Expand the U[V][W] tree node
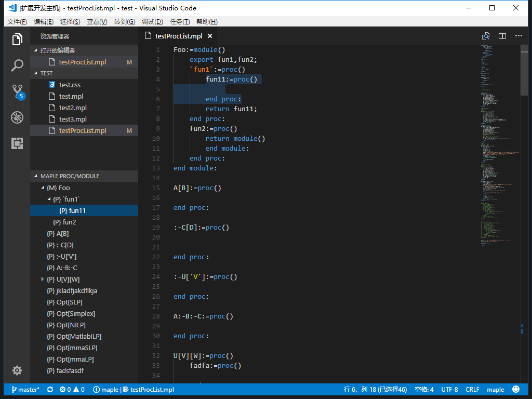The width and height of the screenshot is (532, 399). tap(43, 280)
